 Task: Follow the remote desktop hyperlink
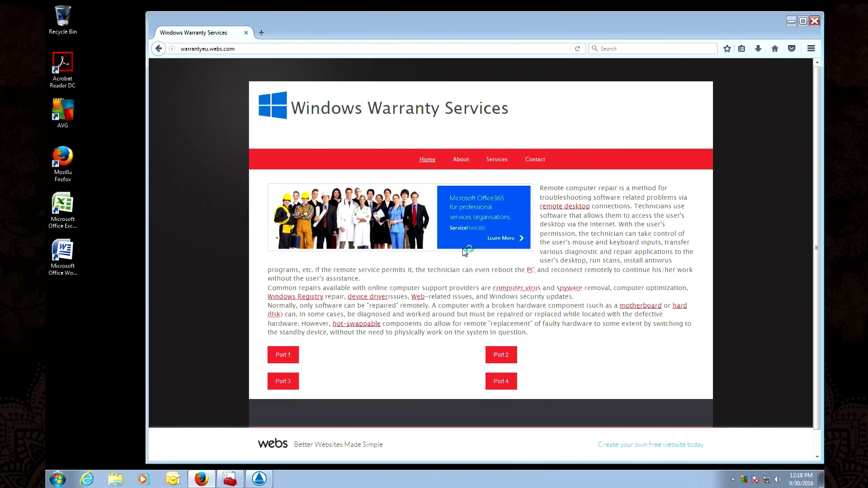(565, 206)
